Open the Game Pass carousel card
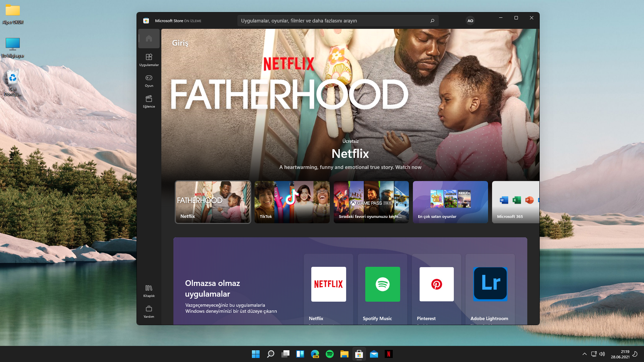Screen dimensions: 644x362 click(x=371, y=202)
